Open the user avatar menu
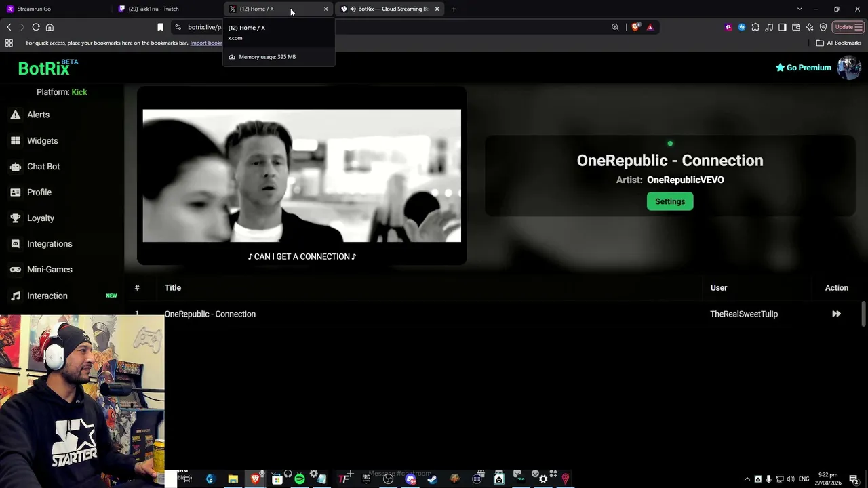Viewport: 868px width, 488px height. tap(849, 68)
